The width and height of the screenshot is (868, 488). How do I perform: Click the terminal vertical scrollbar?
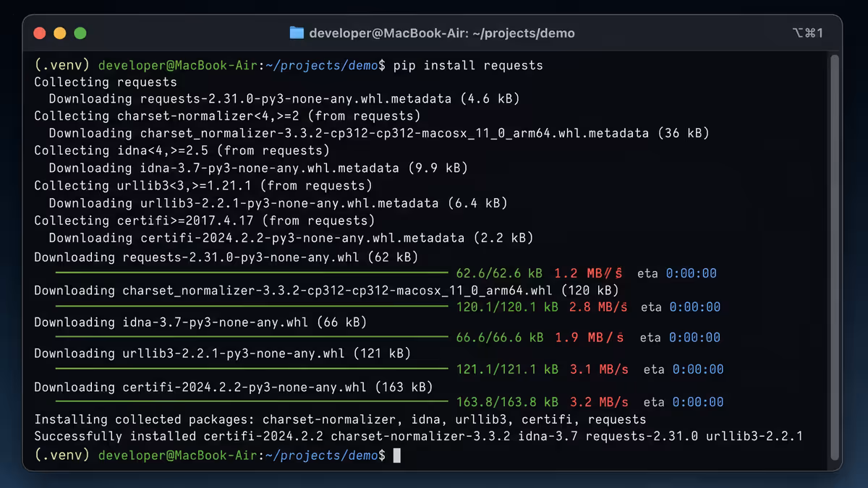coord(834,257)
